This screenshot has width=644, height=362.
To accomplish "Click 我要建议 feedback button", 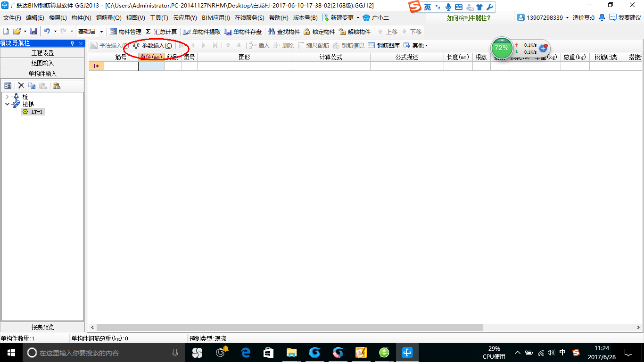I will coord(625,18).
